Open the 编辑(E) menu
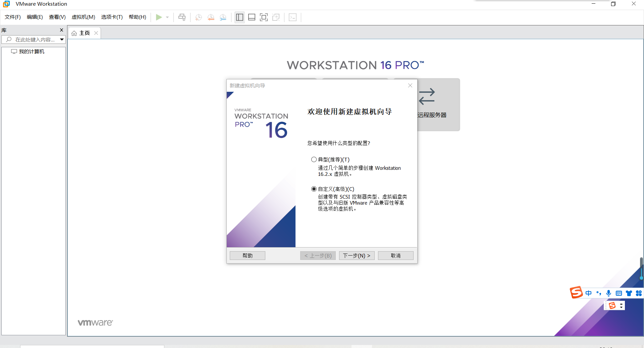The image size is (644, 348). coord(35,17)
